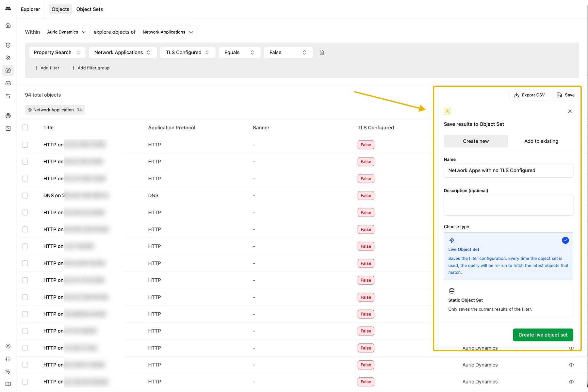Click the Export CSV button
This screenshot has width=588, height=392.
click(x=529, y=95)
